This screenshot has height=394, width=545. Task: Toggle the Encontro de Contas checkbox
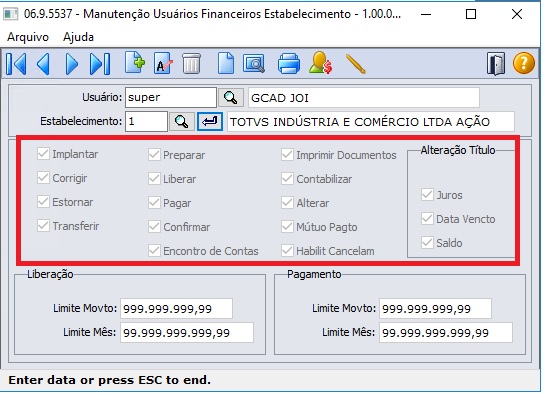(154, 251)
